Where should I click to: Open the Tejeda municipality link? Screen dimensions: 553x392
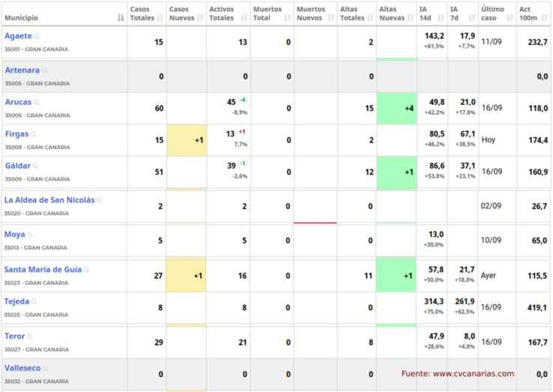click(x=17, y=301)
